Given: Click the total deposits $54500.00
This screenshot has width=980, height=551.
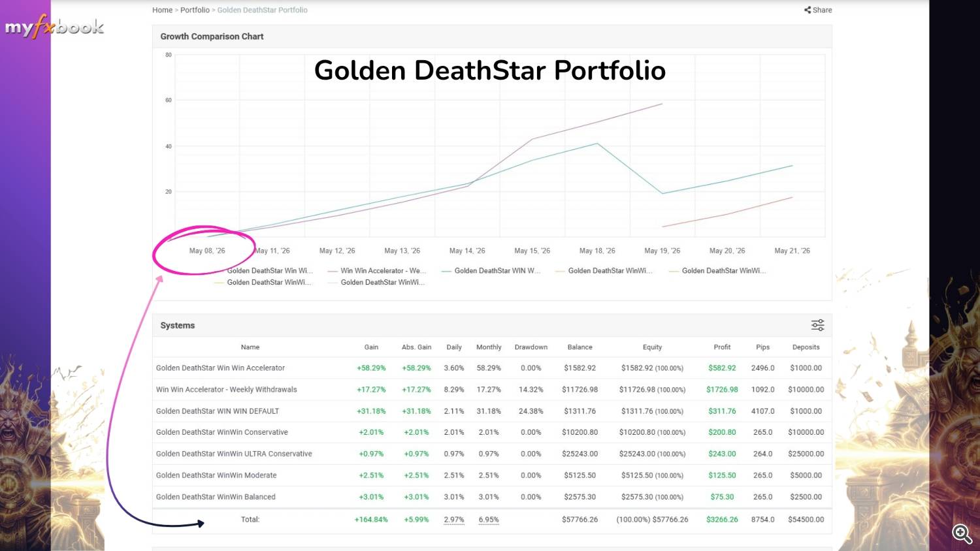Looking at the screenshot, I should pyautogui.click(x=806, y=520).
